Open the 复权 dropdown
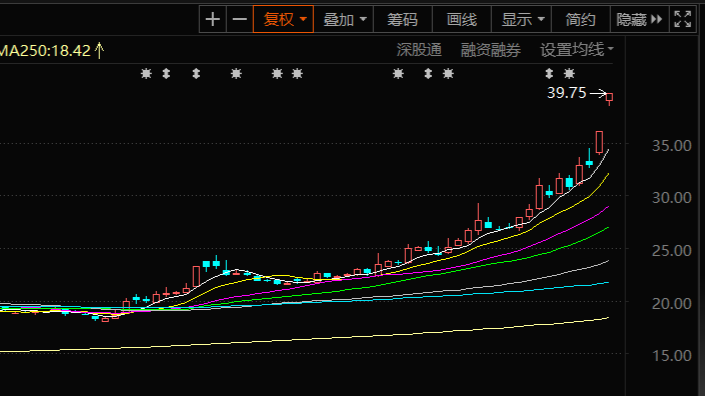Viewport: 705px width, 396px height. tap(283, 19)
